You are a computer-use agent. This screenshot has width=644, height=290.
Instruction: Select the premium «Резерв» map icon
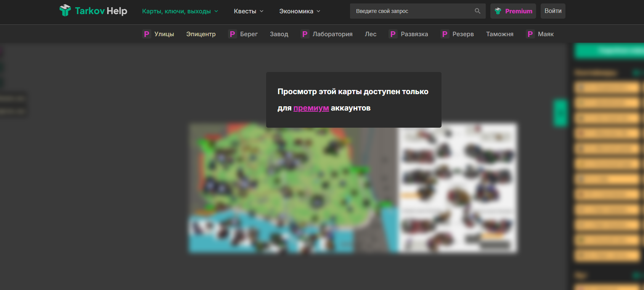click(445, 34)
